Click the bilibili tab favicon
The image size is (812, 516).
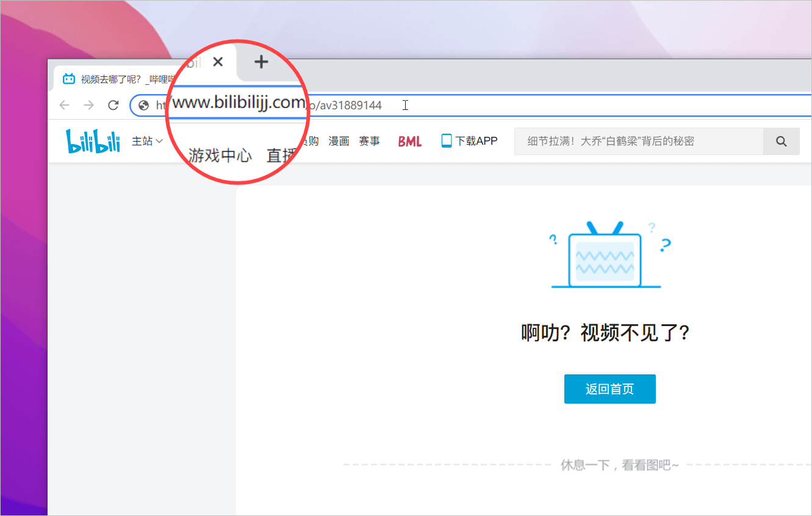coord(69,79)
